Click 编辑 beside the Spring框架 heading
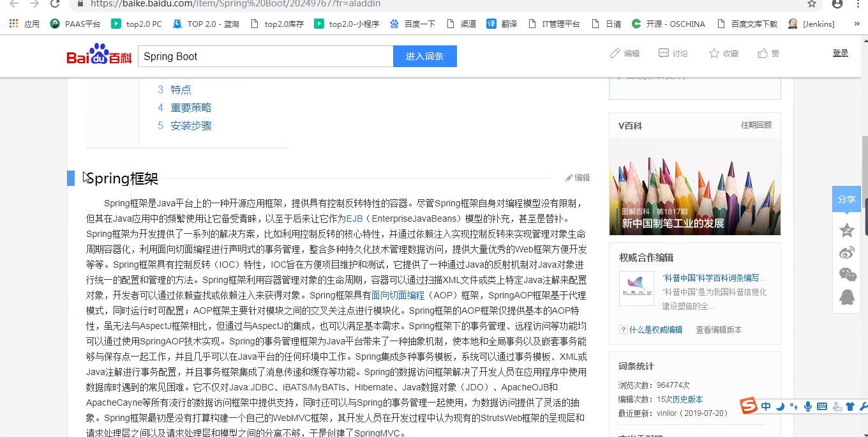The width and height of the screenshot is (868, 437). [578, 178]
